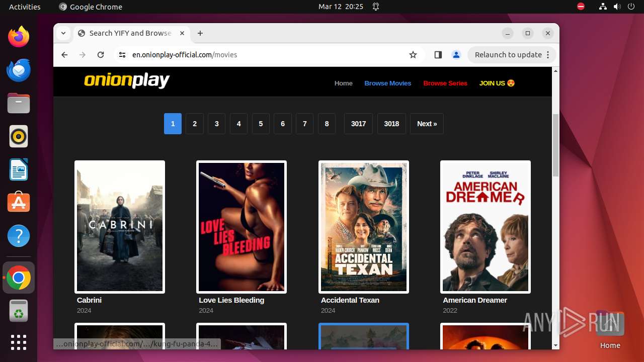The width and height of the screenshot is (644, 362).
Task: Click the scroll down arrow of the page
Action: click(555, 345)
